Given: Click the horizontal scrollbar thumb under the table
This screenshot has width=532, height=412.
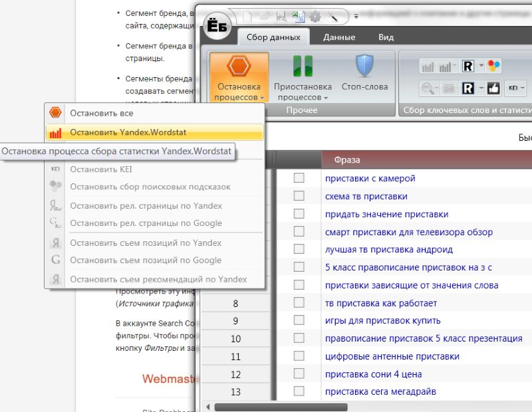Looking at the screenshot, I should click(x=281, y=407).
